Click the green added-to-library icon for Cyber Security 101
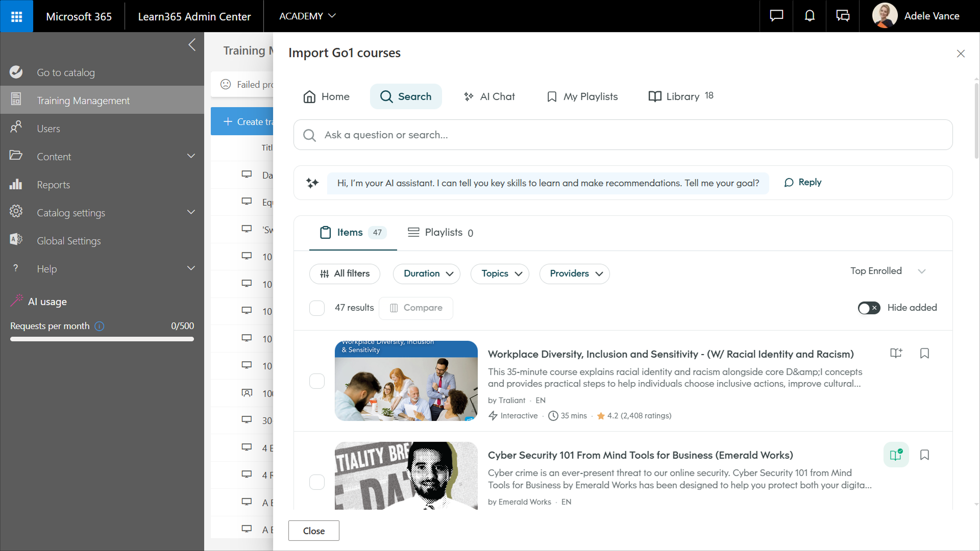The image size is (980, 551). pyautogui.click(x=896, y=455)
